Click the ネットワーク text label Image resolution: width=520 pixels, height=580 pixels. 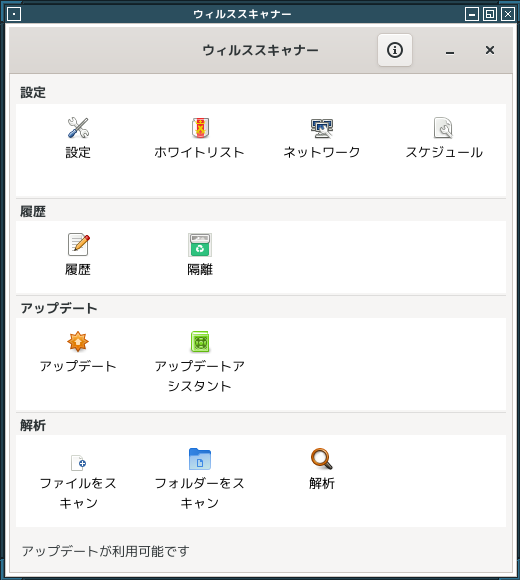pos(322,152)
